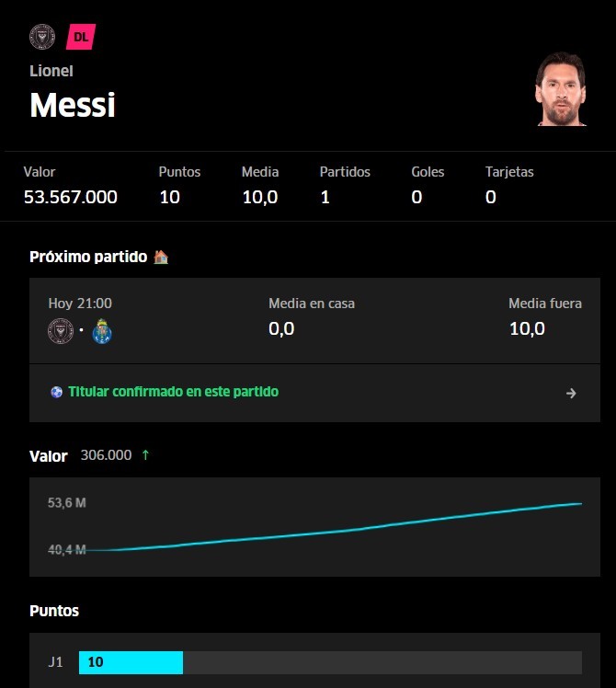Click the pink DL position badge
This screenshot has width=616, height=688.
coord(81,37)
